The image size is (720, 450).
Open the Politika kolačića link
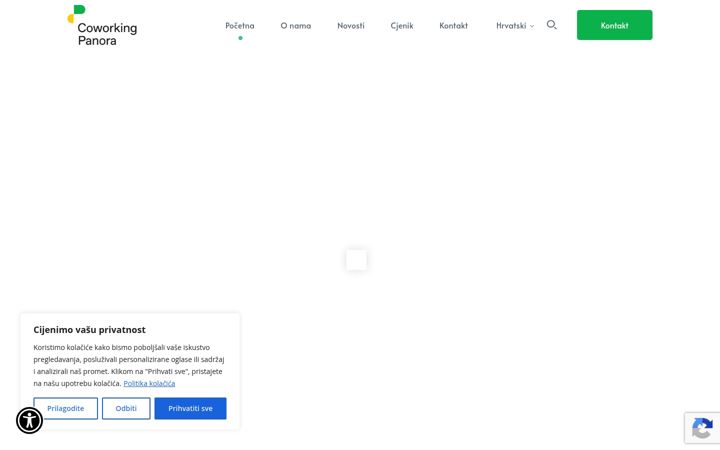tap(149, 383)
